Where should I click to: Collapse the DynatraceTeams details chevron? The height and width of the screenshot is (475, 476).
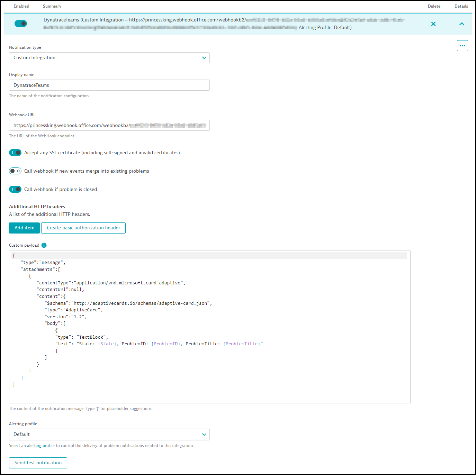pos(461,24)
